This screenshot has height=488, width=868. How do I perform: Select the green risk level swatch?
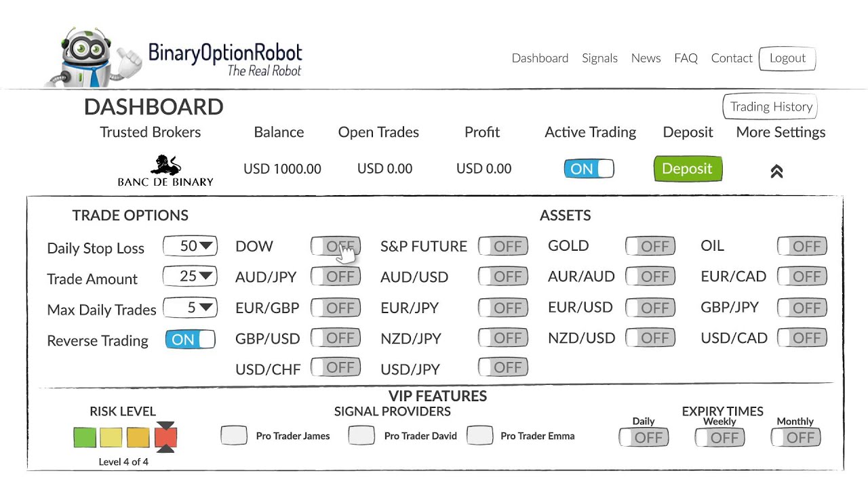pos(85,437)
